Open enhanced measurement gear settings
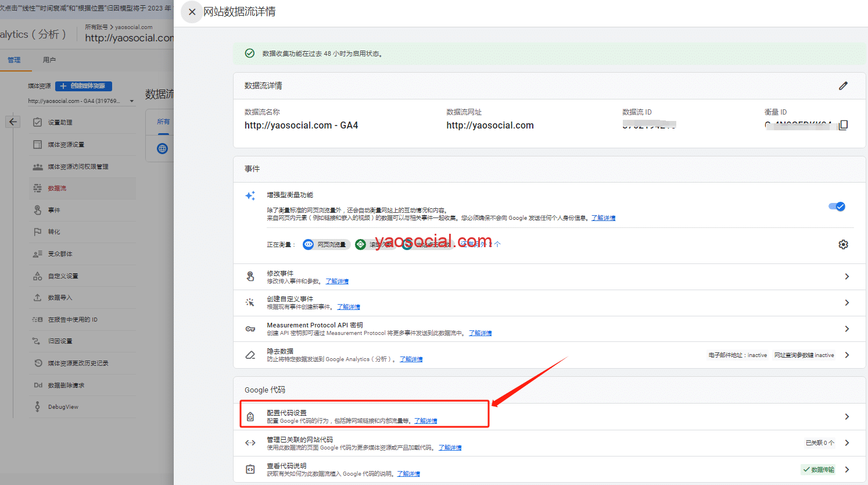The height and width of the screenshot is (485, 868). tap(843, 244)
